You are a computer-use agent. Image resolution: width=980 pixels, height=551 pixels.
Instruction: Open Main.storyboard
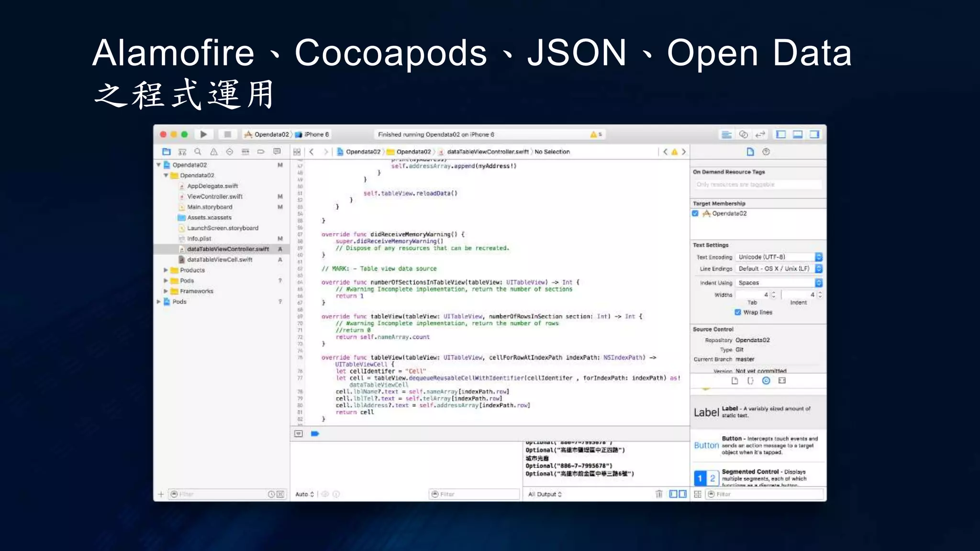210,207
